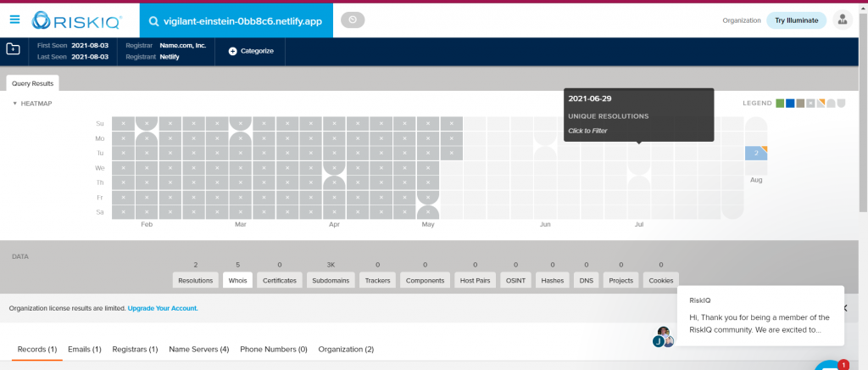Click the Upgrade Your Account link

(163, 308)
